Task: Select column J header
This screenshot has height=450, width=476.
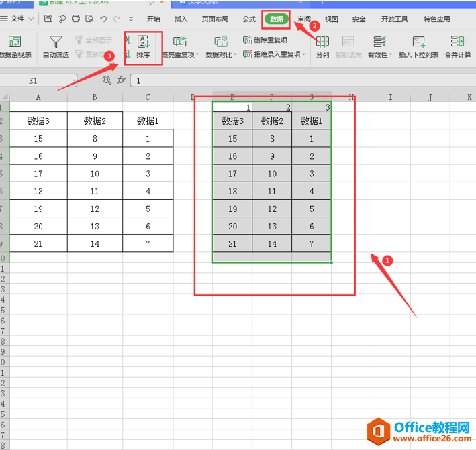Action: [x=430, y=97]
